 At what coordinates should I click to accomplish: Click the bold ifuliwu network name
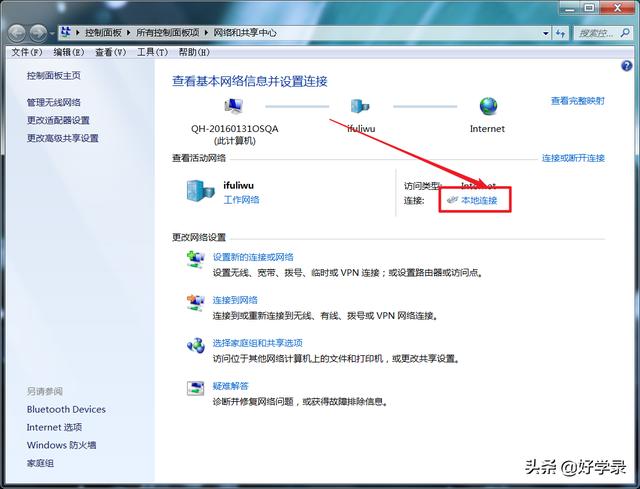pyautogui.click(x=238, y=185)
